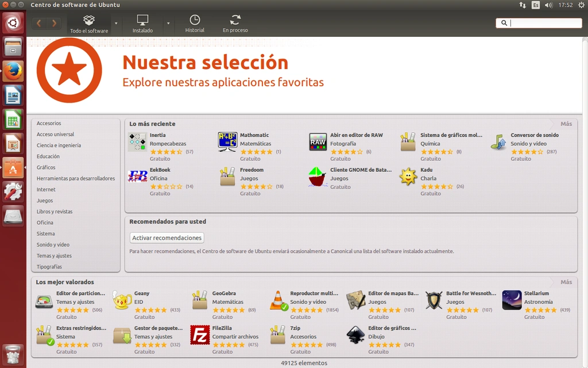This screenshot has height=368, width=588.
Task: Click Más in Los mejor valorados
Action: click(566, 282)
